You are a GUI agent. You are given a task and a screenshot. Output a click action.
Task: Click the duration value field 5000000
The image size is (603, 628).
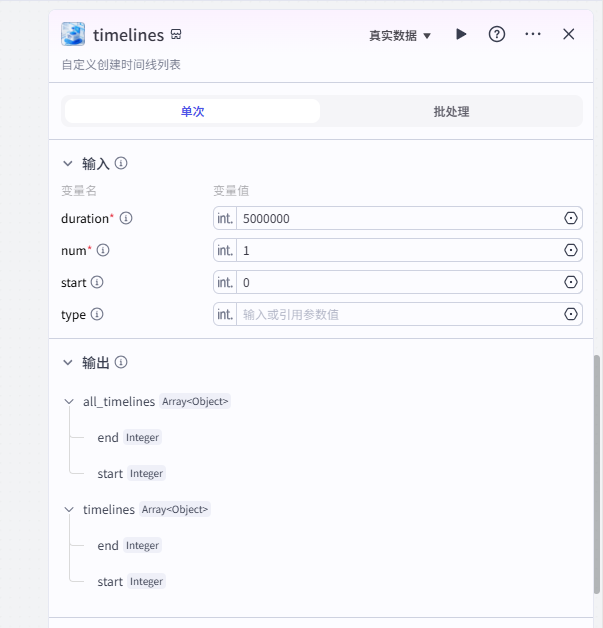pos(400,218)
